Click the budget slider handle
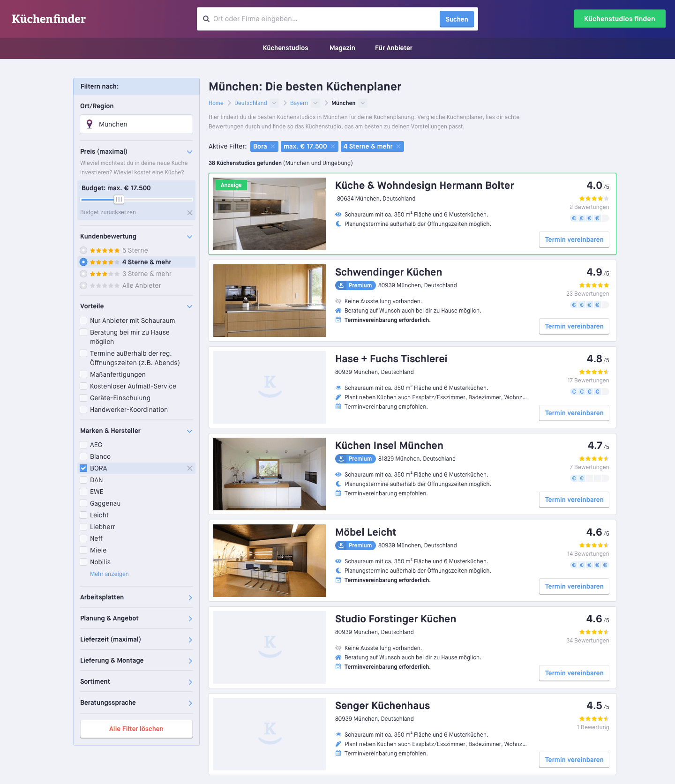 pyautogui.click(x=119, y=200)
